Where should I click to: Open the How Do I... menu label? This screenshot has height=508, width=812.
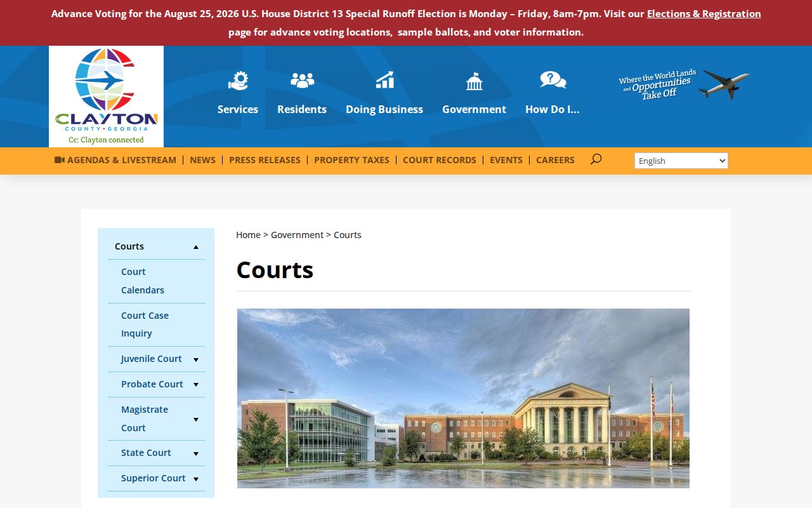[x=553, y=109]
